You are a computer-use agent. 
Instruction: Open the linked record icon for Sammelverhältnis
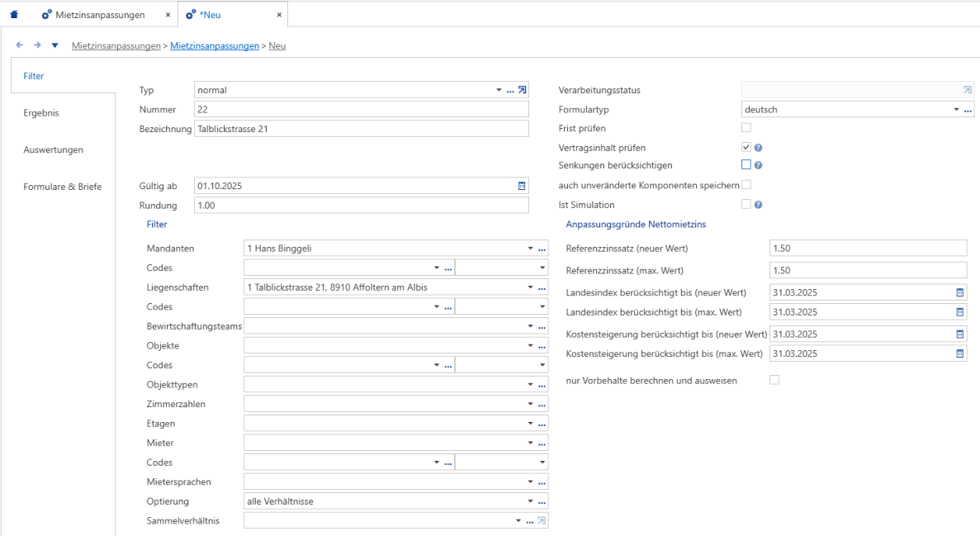(x=542, y=520)
